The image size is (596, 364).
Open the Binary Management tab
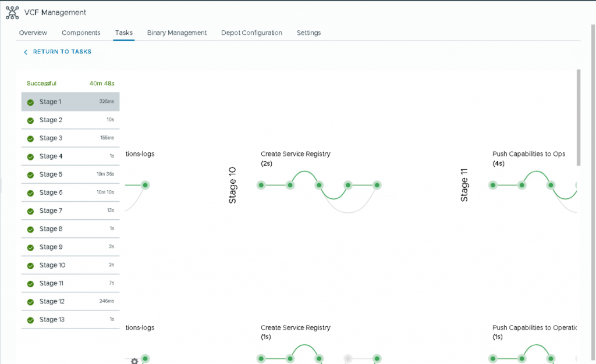(x=177, y=33)
